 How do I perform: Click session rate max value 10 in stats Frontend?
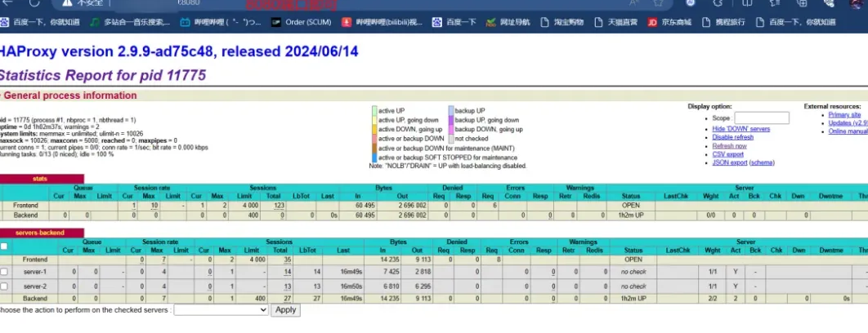154,206
